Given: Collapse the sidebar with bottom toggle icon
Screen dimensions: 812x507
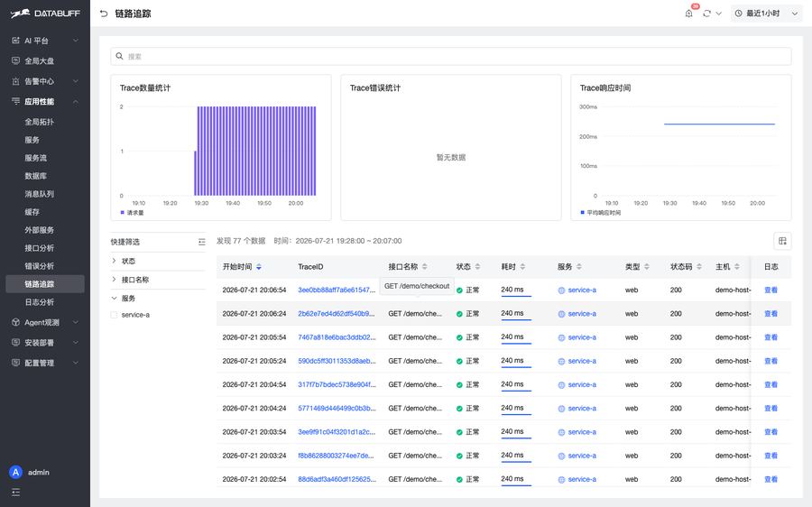Looking at the screenshot, I should (x=16, y=493).
